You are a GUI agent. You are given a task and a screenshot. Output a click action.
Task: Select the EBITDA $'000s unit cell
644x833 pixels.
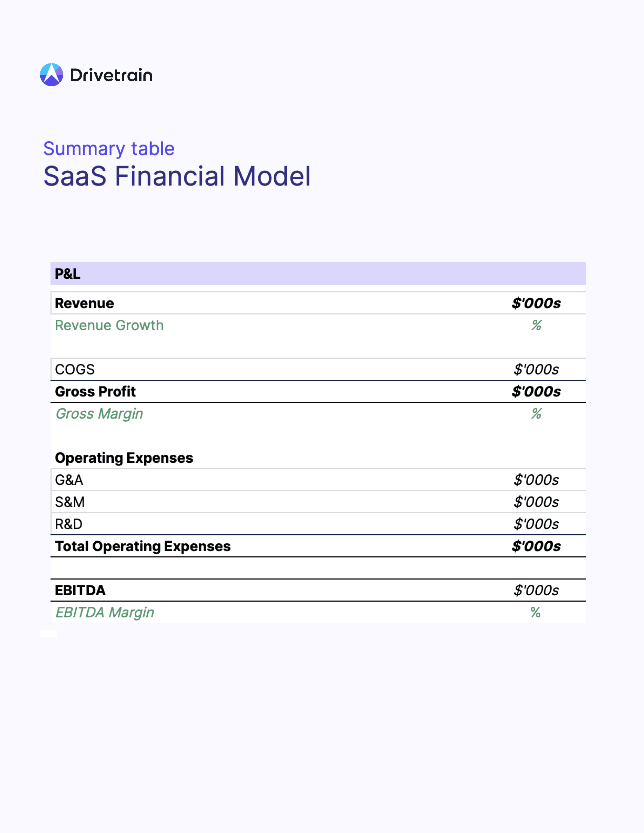pos(536,590)
